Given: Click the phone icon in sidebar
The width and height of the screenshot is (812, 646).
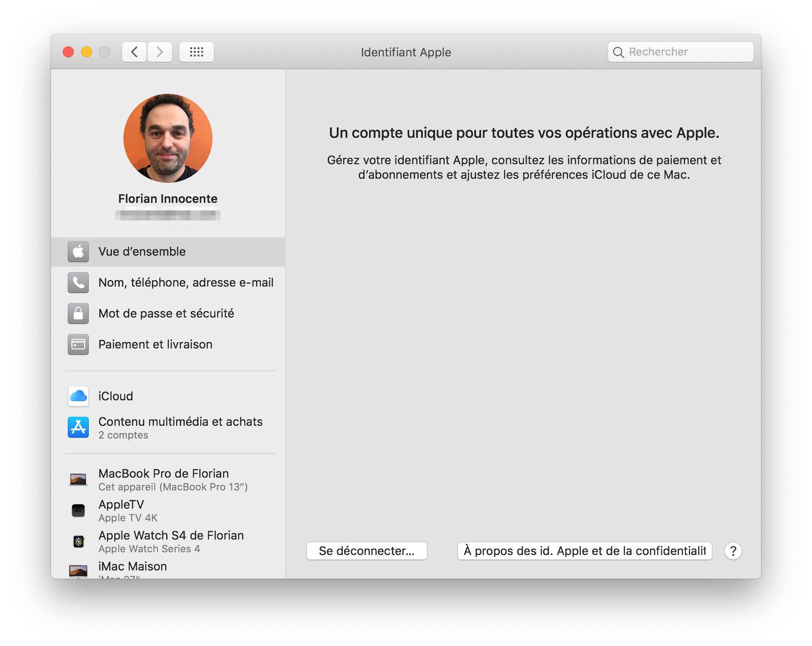Looking at the screenshot, I should pos(78,283).
